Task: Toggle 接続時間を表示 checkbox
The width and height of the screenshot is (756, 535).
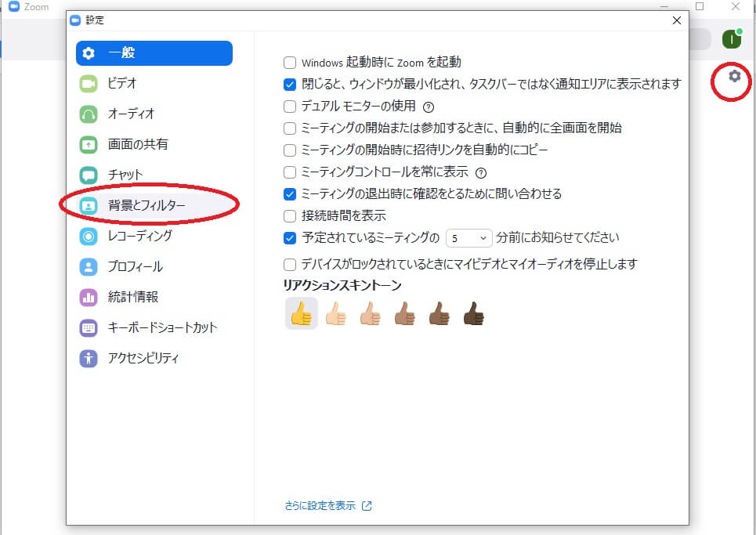Action: [x=290, y=215]
